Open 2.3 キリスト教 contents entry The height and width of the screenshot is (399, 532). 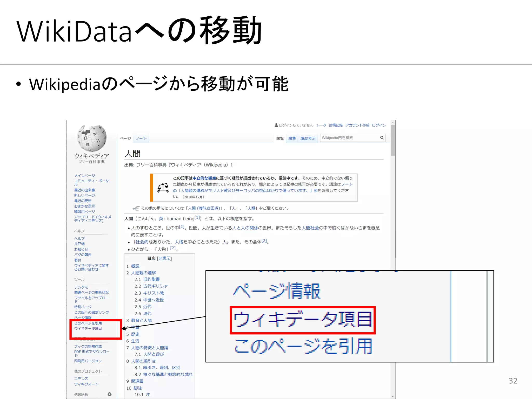tap(154, 293)
